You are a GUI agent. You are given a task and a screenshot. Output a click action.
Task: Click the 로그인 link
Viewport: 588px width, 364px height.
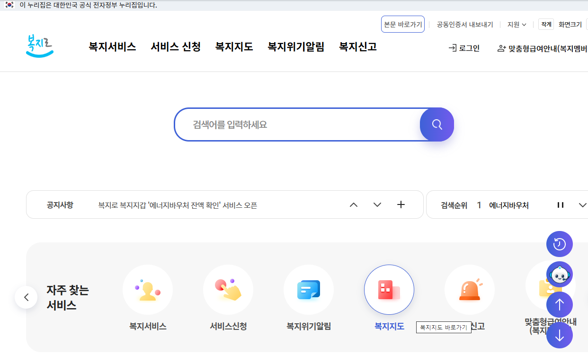pyautogui.click(x=463, y=48)
